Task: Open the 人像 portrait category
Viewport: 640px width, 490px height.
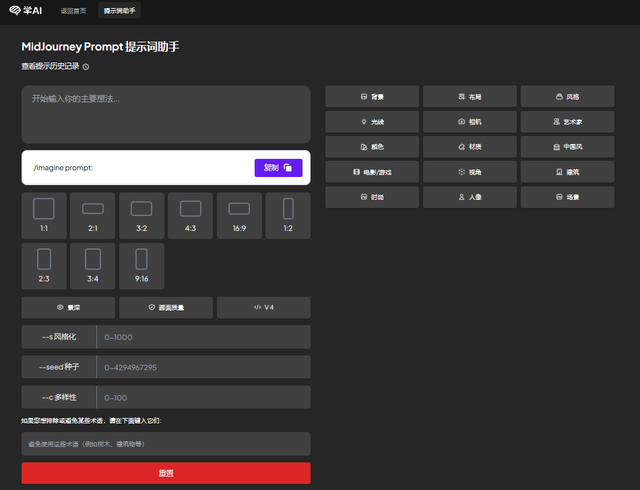Action: [x=469, y=197]
